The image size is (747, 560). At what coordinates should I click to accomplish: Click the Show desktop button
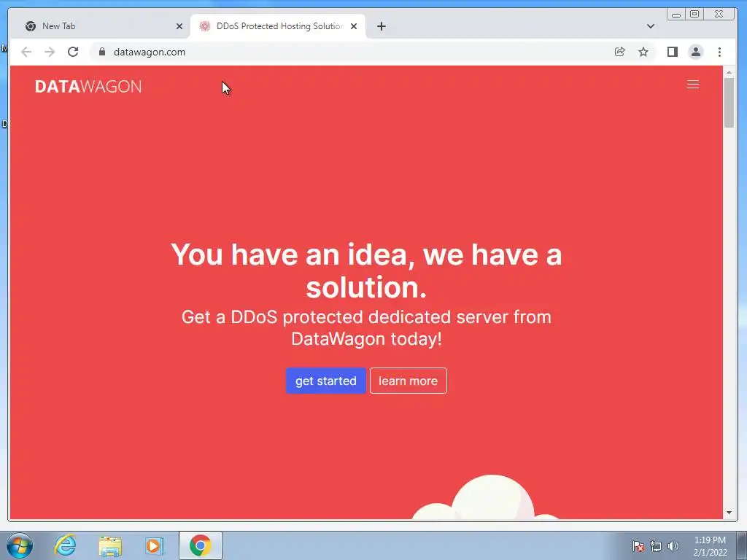click(742, 545)
